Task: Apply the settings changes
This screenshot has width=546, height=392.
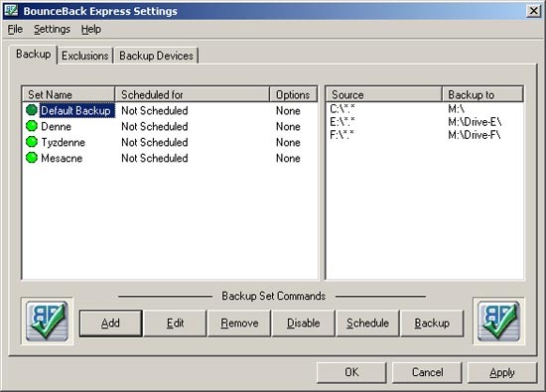Action: tap(502, 372)
